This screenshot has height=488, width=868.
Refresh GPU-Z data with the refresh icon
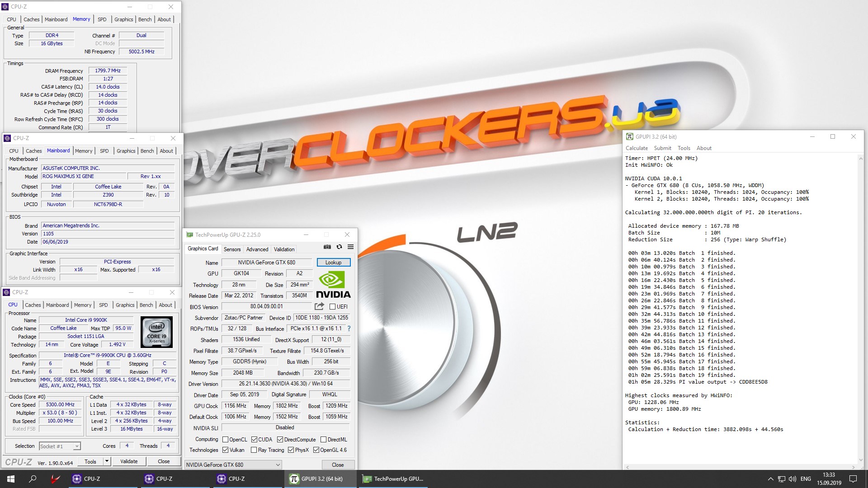(x=339, y=247)
